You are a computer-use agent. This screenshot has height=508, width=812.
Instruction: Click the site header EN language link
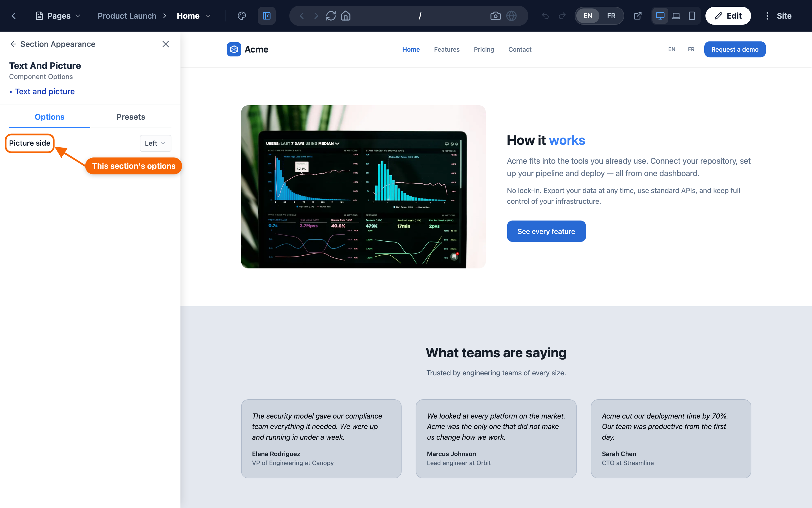click(672, 49)
